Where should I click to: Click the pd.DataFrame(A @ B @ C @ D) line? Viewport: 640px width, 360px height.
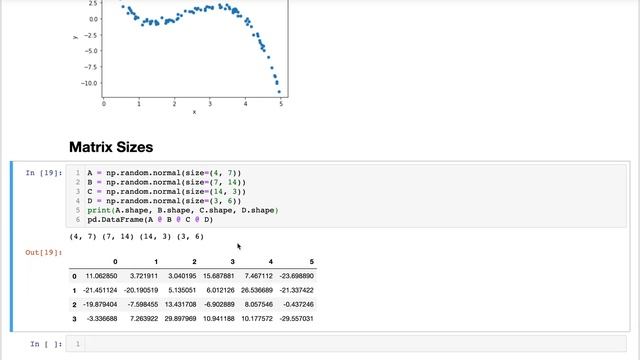point(150,220)
